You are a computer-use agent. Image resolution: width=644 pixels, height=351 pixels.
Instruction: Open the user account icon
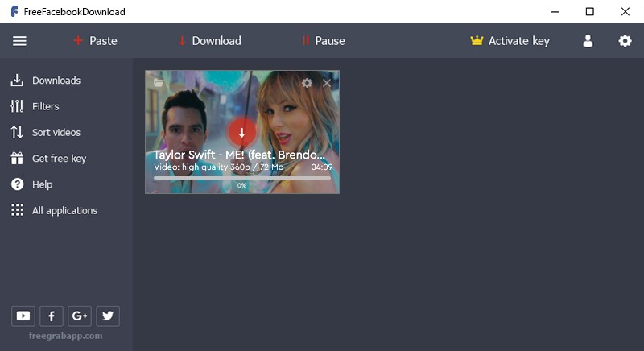588,41
